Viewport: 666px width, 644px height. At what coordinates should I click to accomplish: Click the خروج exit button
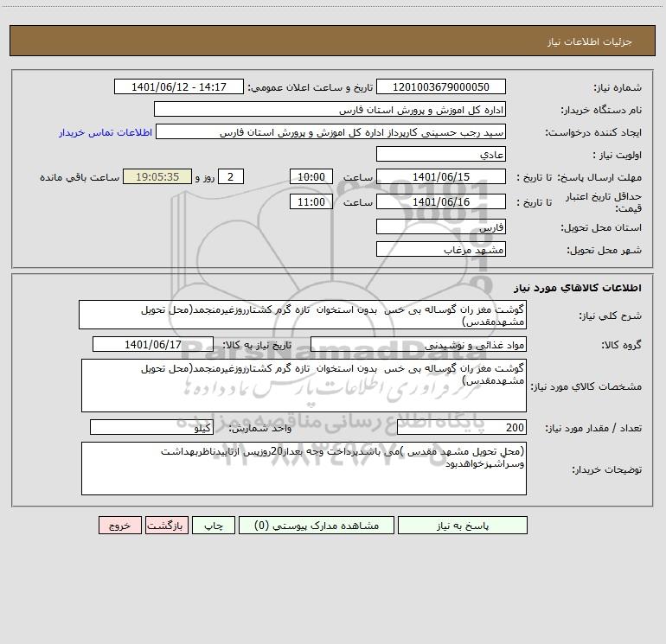point(119,525)
